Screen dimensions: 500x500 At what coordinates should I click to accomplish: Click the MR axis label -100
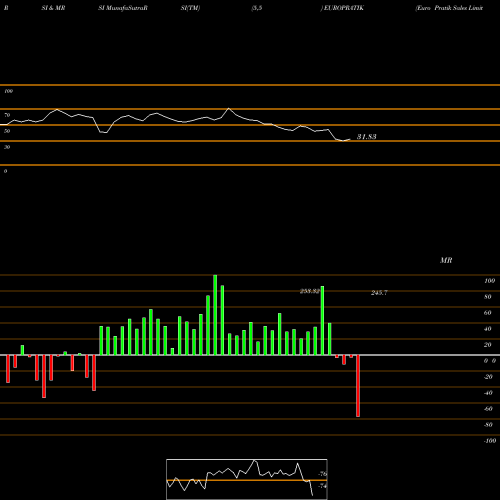(x=490, y=441)
